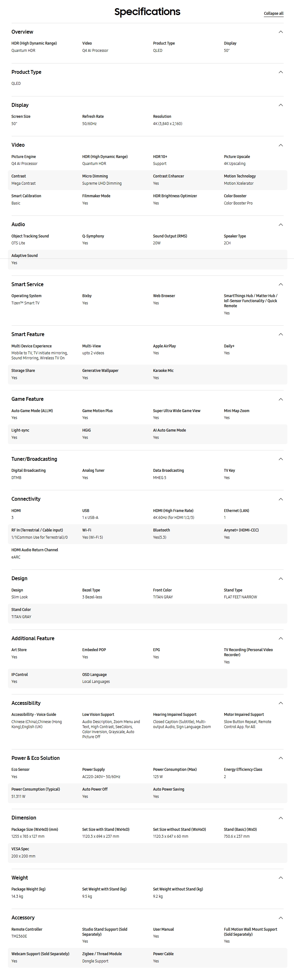
Task: Collapse the Design section chevron
Action: coord(281,579)
